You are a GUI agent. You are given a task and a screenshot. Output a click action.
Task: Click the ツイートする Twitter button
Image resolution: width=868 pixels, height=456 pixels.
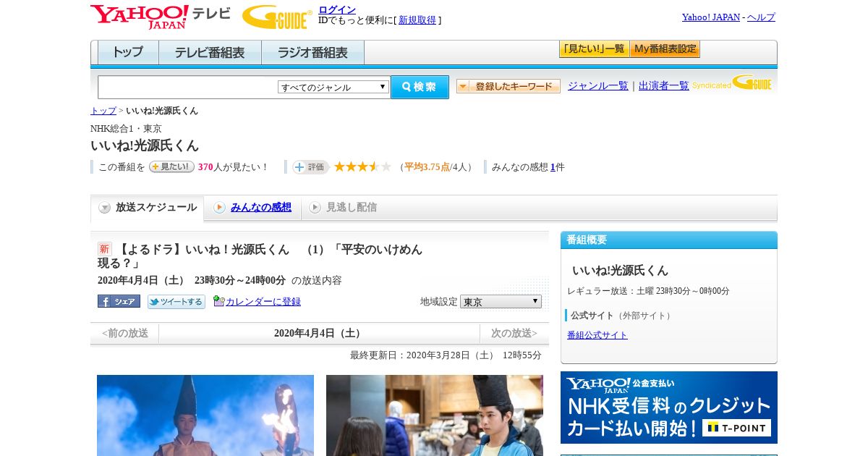[x=176, y=301]
